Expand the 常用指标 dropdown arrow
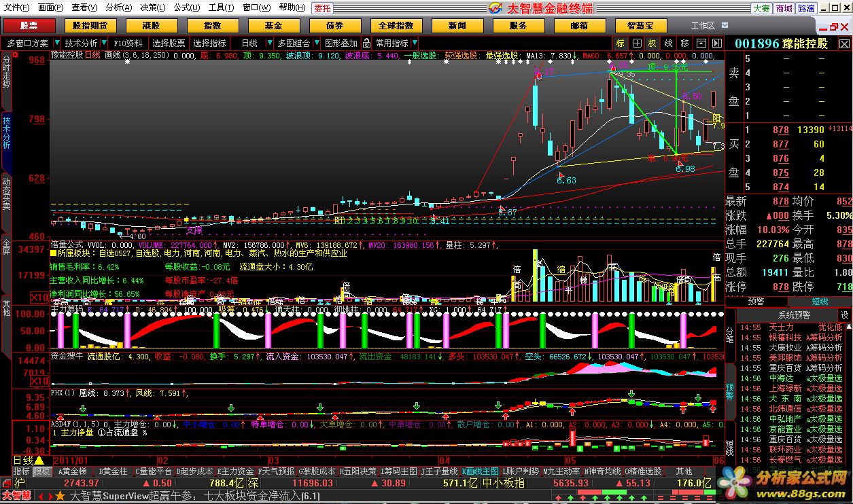This screenshot has height=504, width=853. 415,43
